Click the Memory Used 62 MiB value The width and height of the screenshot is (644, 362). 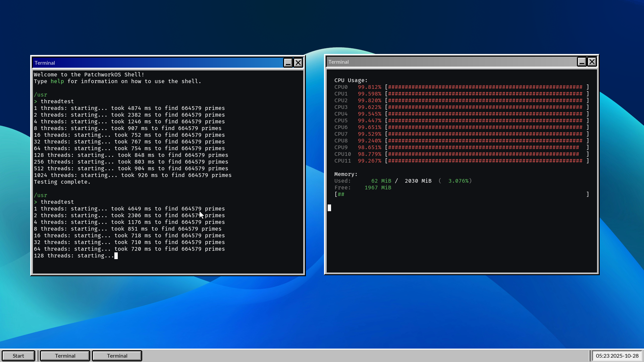click(x=381, y=181)
